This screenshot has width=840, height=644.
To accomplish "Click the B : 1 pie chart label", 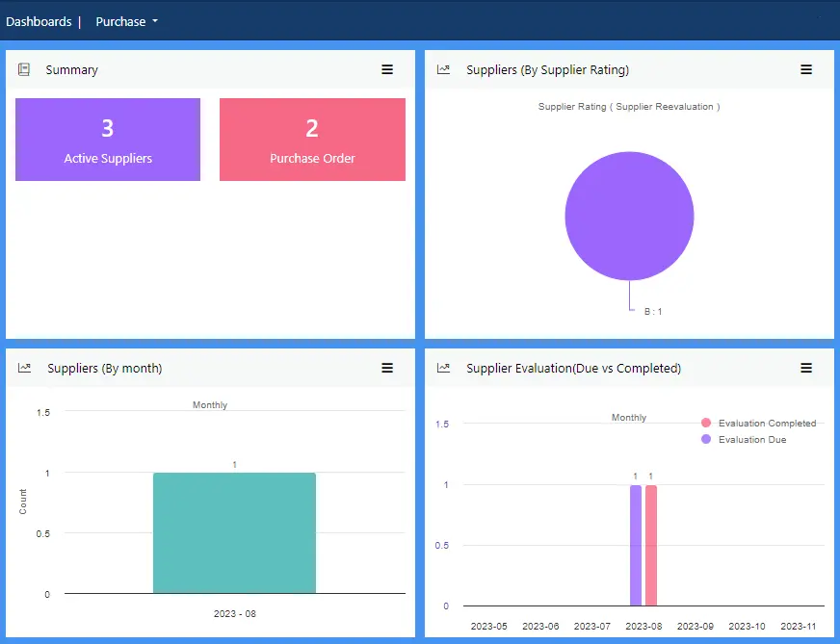I will click(653, 312).
